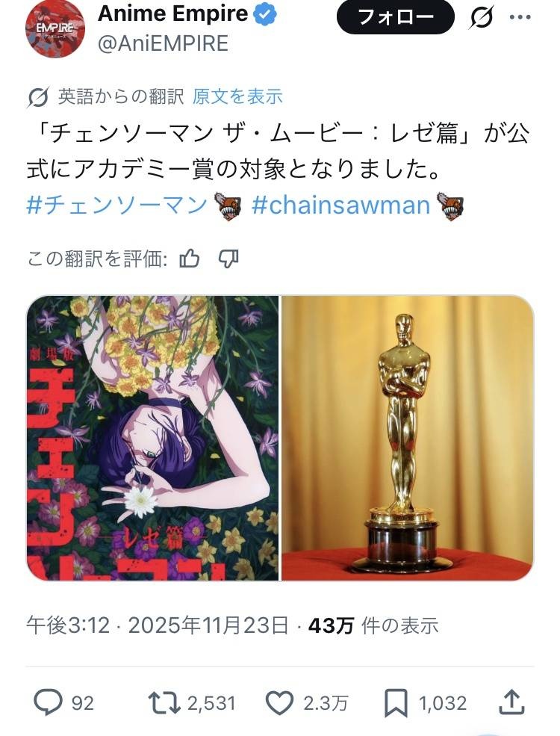This screenshot has height=736, width=560.
Task: View the golden Oscar statue image
Action: [x=408, y=438]
